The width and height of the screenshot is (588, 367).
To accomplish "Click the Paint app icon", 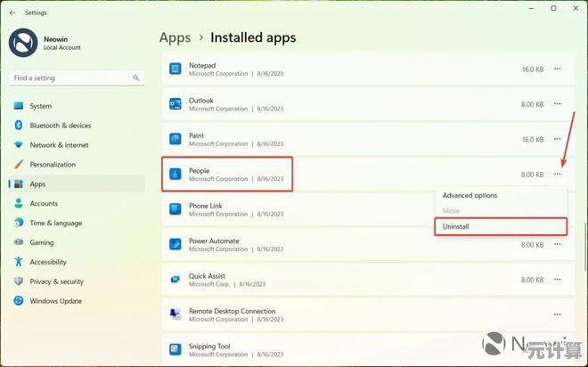I will coord(176,139).
